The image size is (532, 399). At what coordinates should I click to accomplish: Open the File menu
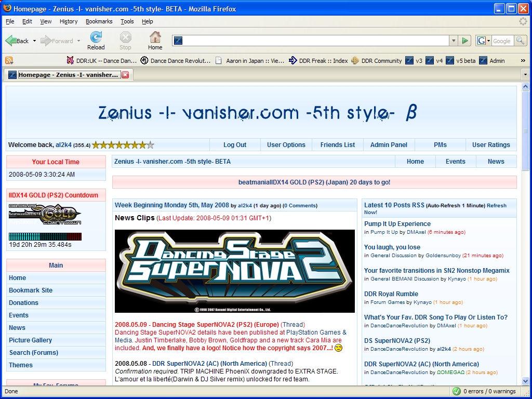[10, 21]
